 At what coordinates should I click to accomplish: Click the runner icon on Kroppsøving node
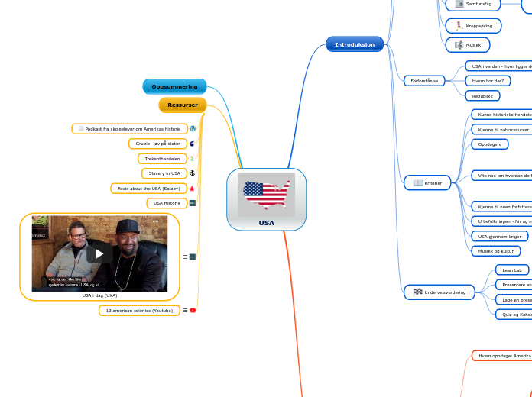[x=459, y=26]
